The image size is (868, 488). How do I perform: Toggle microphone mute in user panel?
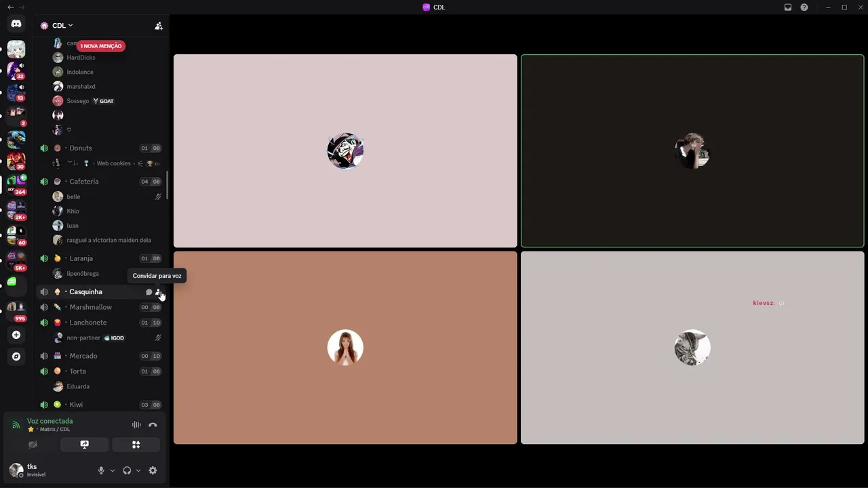[x=101, y=470]
